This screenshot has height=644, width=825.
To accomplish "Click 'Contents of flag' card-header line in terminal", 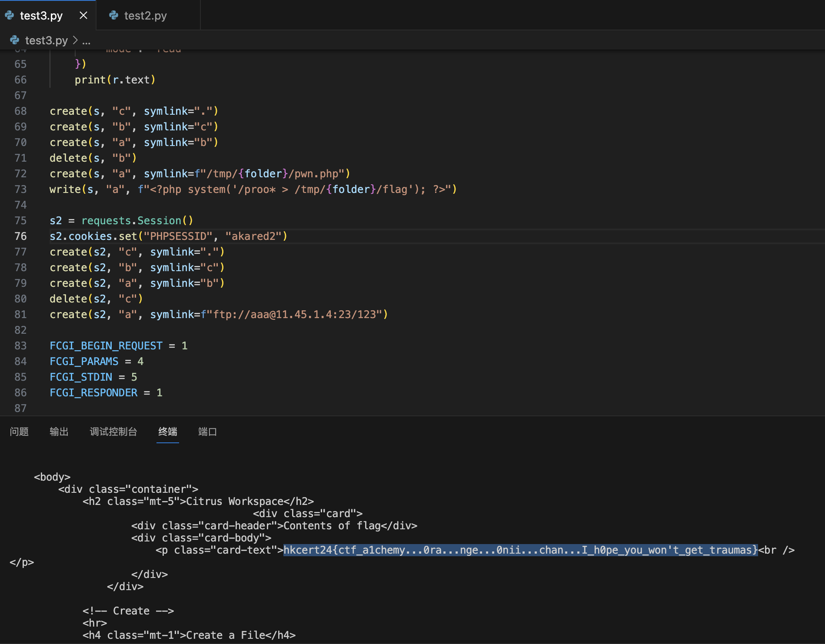I will click(x=274, y=525).
